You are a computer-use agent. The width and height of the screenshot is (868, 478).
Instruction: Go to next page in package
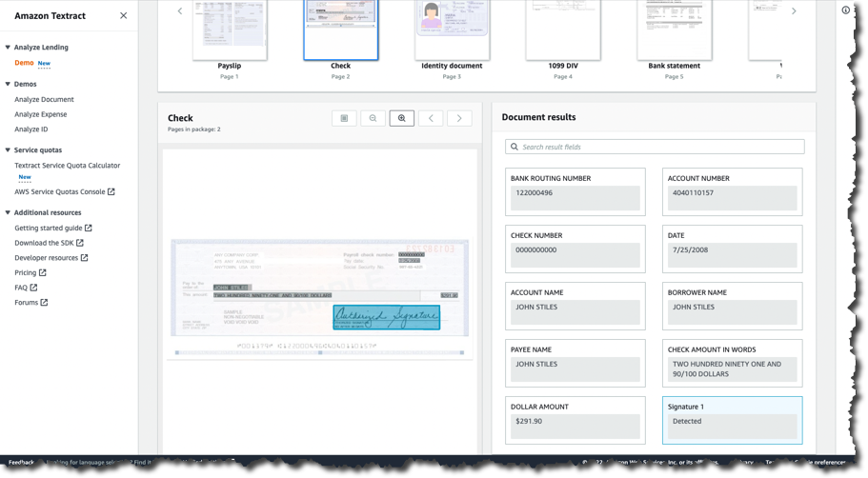(x=459, y=119)
